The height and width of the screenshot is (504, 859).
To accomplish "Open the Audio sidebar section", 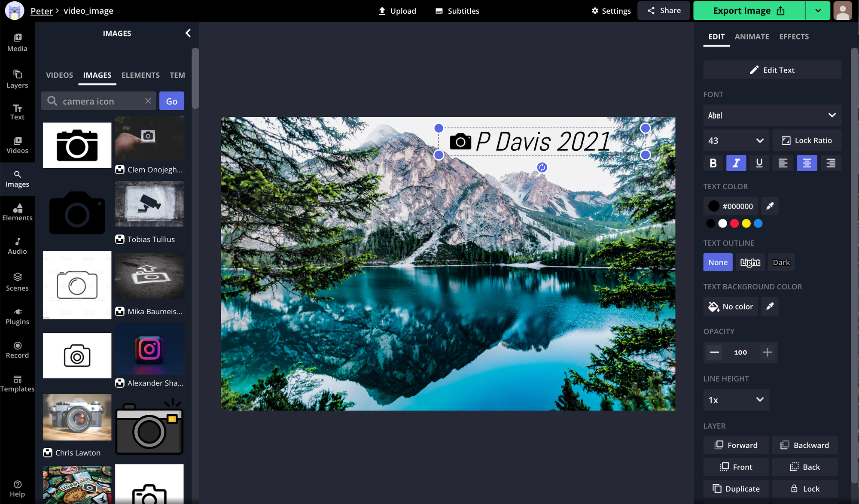I will 17,246.
